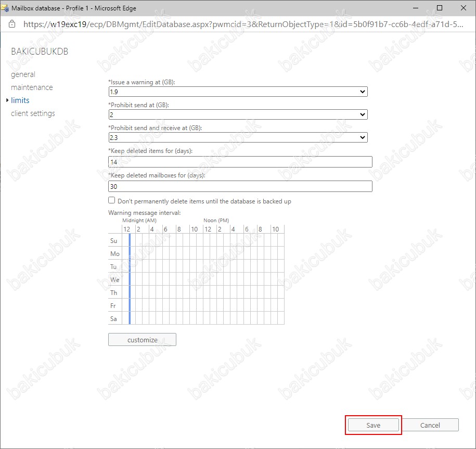The width and height of the screenshot is (476, 449).
Task: Click the Mo row label in schedule
Action: [115, 254]
